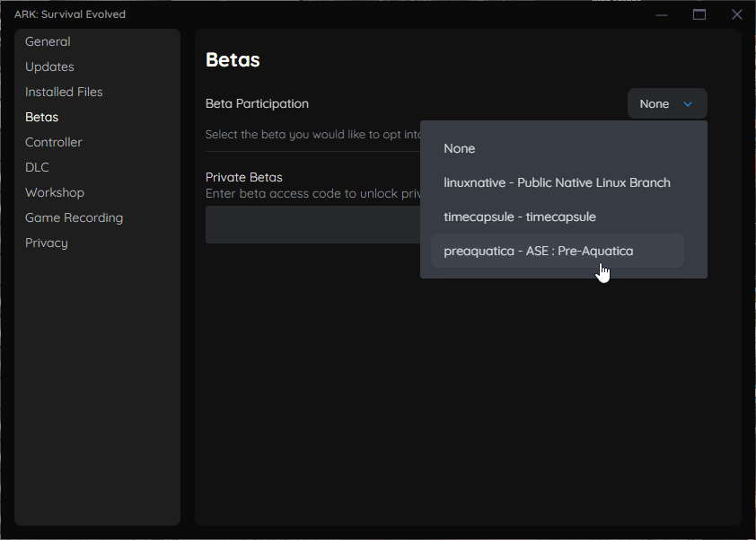756x540 pixels.
Task: Close the ARK properties window
Action: tap(737, 14)
